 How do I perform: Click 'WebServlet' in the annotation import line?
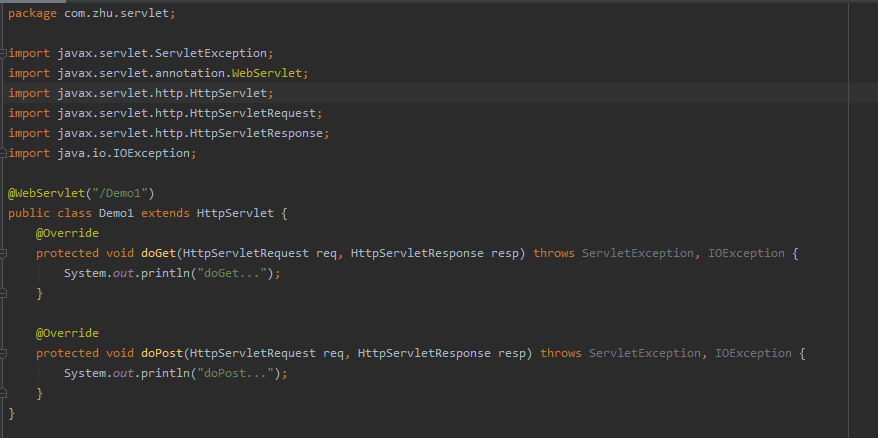pyautogui.click(x=267, y=73)
